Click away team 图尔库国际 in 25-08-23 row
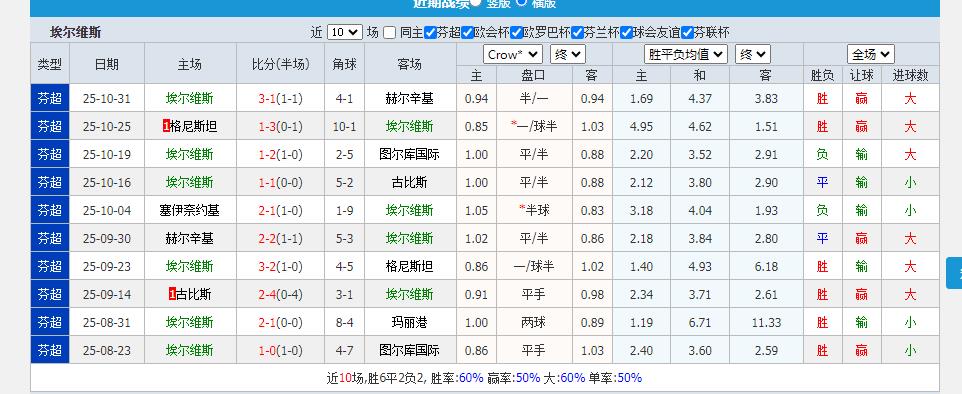 [409, 350]
